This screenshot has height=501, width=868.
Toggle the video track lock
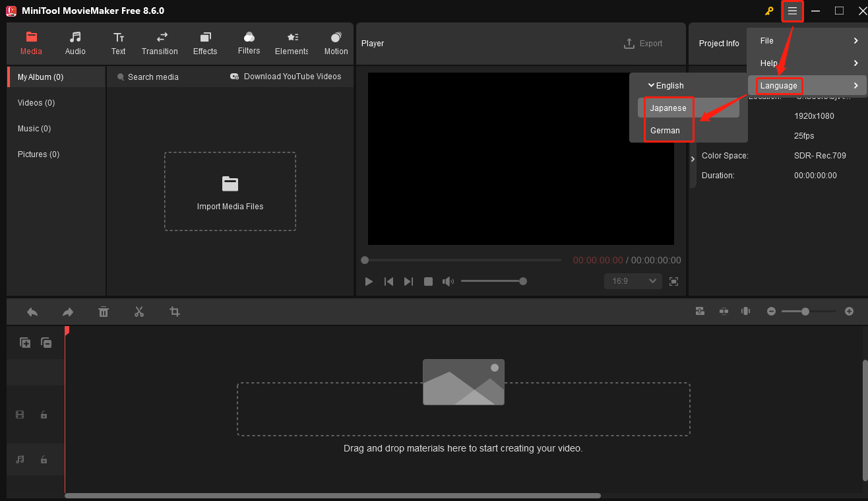[x=44, y=415]
